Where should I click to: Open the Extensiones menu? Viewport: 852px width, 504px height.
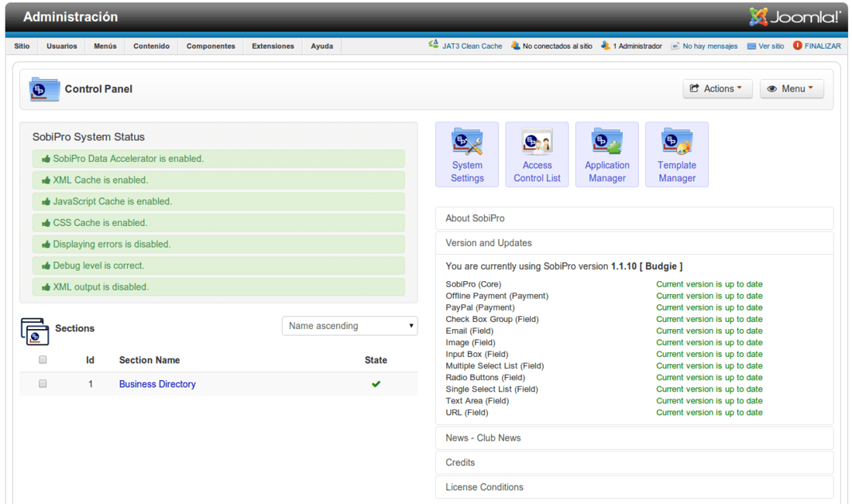[273, 46]
